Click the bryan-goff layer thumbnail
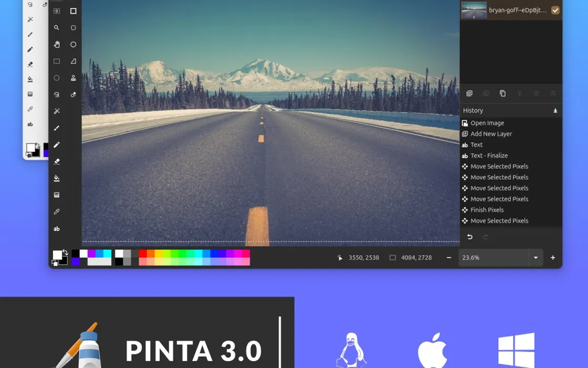 [x=474, y=10]
